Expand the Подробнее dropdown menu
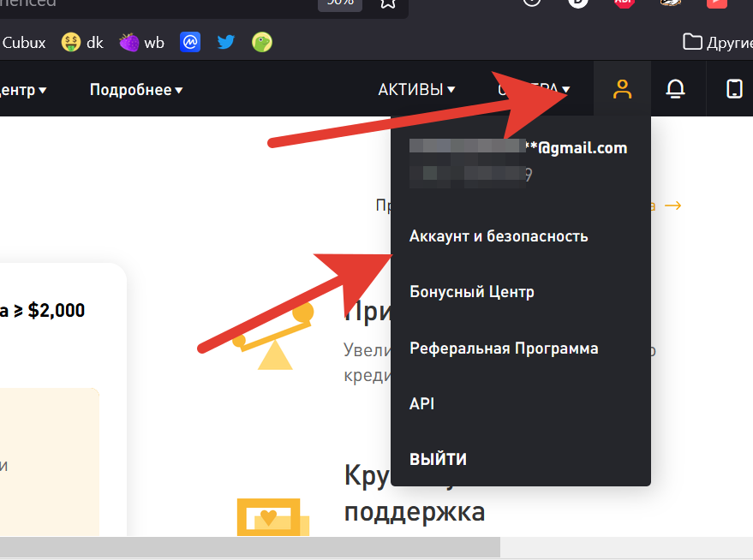753x560 pixels. coord(136,90)
